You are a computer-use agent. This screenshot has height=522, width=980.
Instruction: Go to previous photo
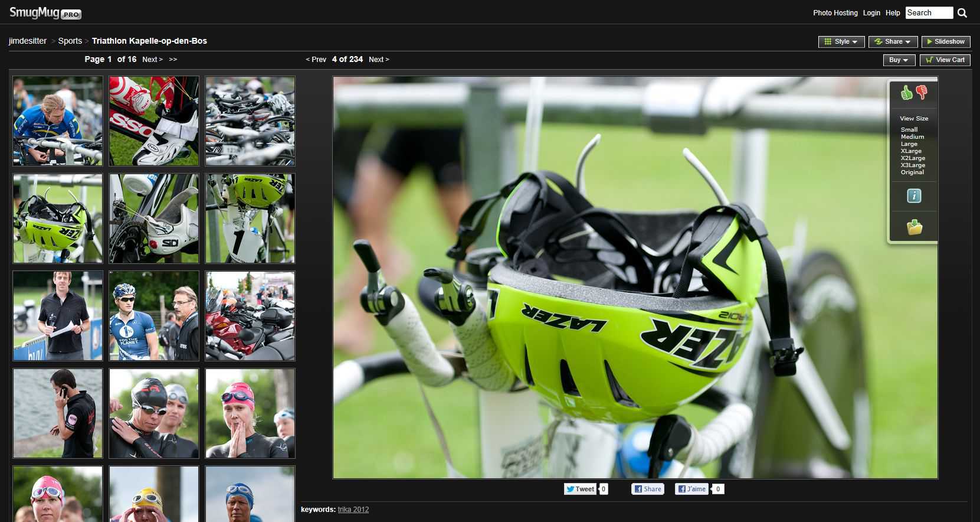coord(316,60)
